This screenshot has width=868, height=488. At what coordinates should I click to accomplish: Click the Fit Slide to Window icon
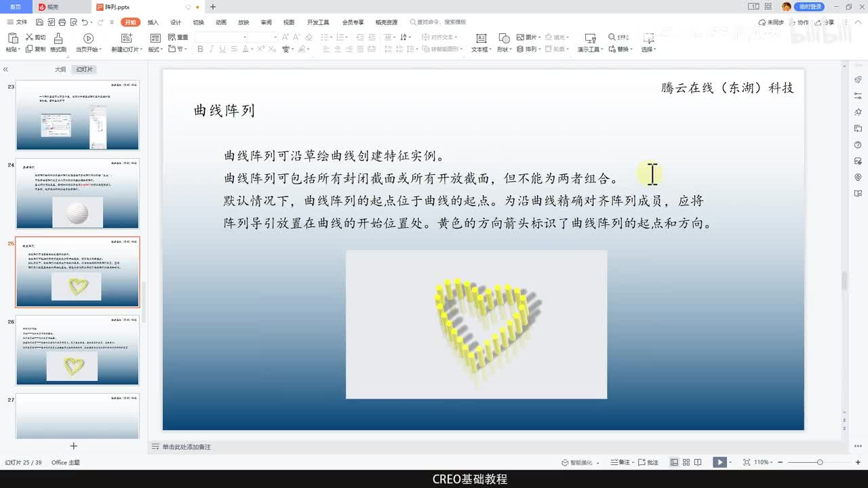click(x=747, y=462)
